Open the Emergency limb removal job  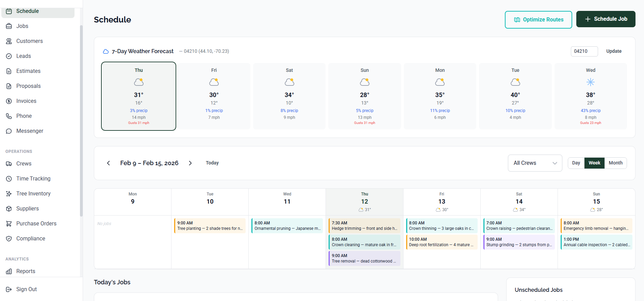coord(596,226)
